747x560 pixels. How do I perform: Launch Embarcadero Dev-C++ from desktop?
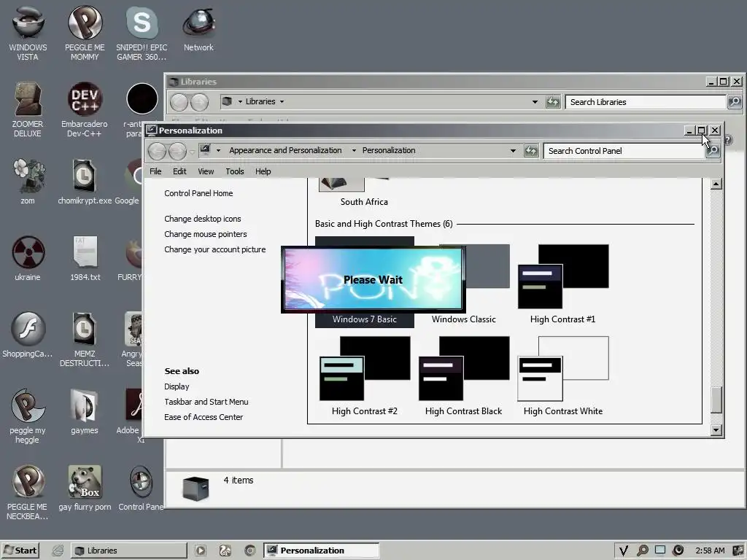[x=85, y=109]
